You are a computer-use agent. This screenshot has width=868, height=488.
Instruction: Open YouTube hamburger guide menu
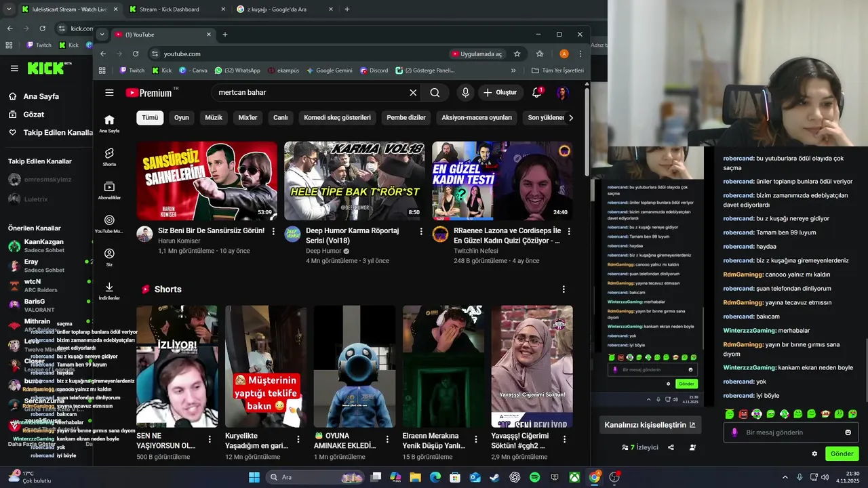point(109,93)
